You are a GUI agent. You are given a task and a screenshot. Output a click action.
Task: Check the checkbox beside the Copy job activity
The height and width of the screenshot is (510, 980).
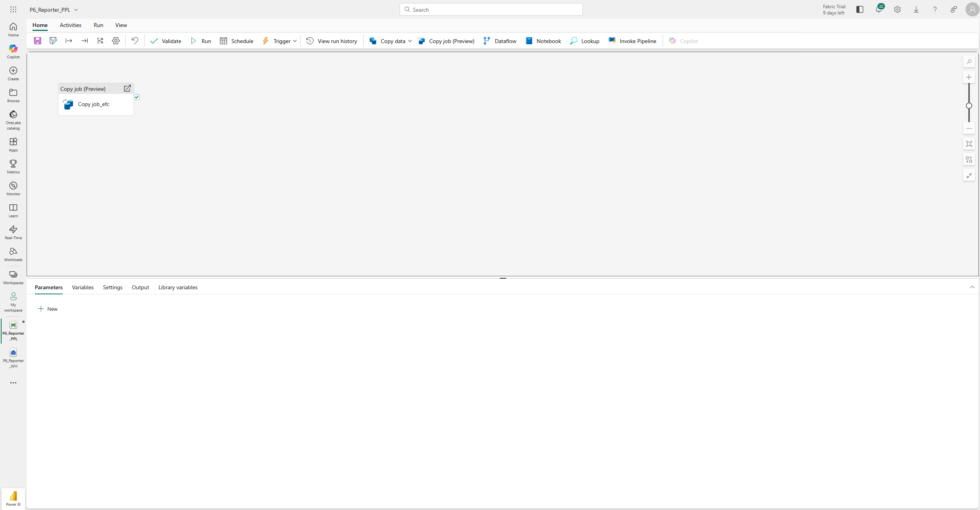click(137, 97)
